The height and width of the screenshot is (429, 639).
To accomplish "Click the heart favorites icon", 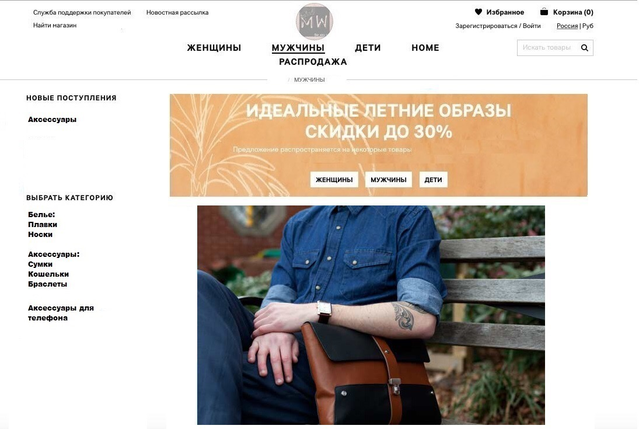I will (478, 12).
